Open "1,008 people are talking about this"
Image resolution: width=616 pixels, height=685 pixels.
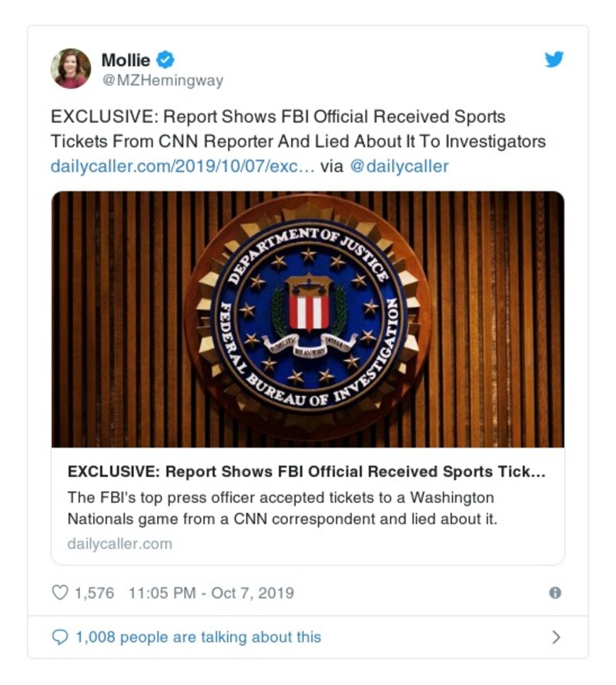(198, 637)
